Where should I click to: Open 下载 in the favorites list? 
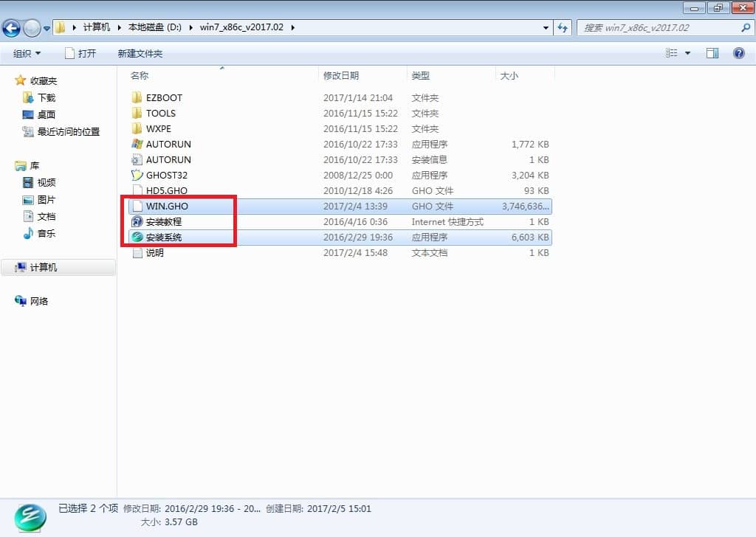[x=46, y=98]
